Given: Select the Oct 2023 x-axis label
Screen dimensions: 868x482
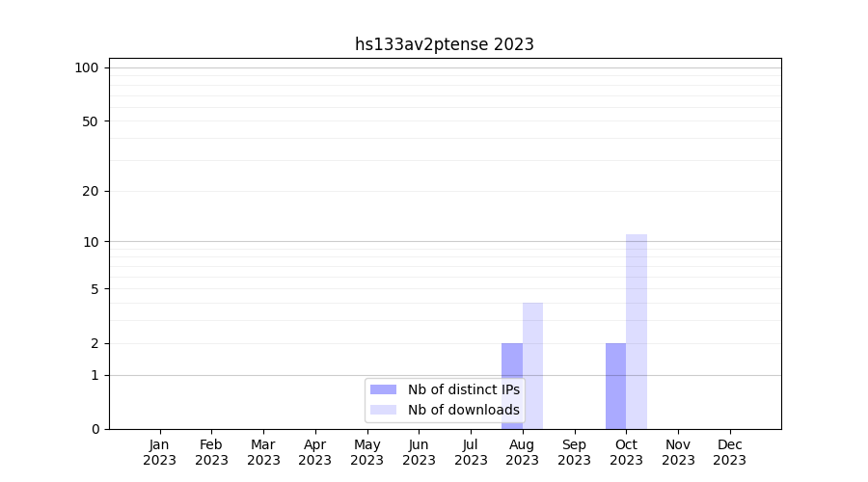Looking at the screenshot, I should pyautogui.click(x=626, y=452).
